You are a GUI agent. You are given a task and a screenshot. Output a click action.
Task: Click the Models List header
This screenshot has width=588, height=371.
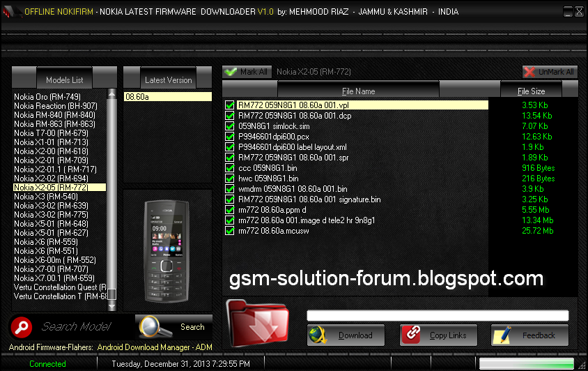click(65, 79)
